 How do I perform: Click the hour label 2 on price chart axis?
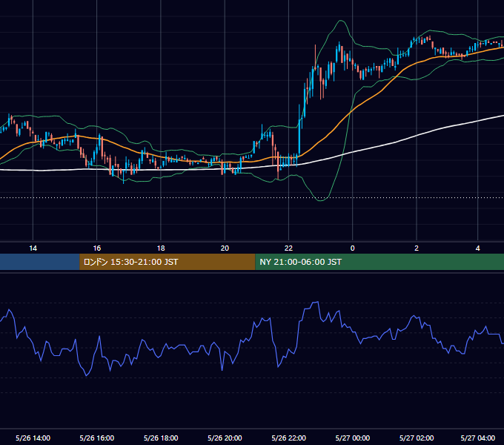417,248
